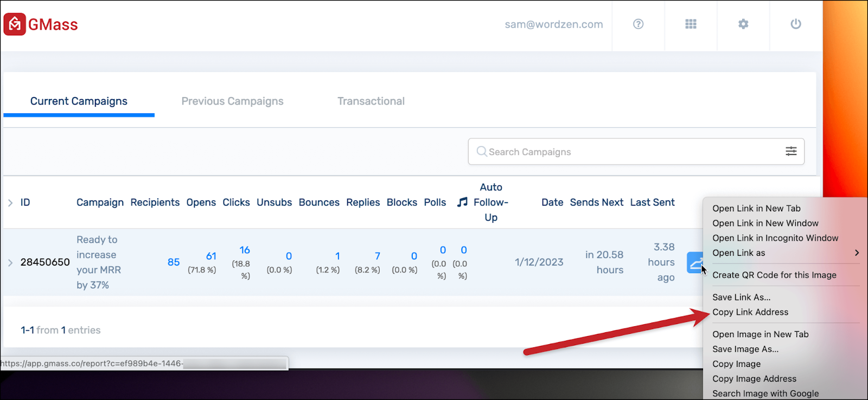
Task: Sort by Bounces column header
Action: 319,202
